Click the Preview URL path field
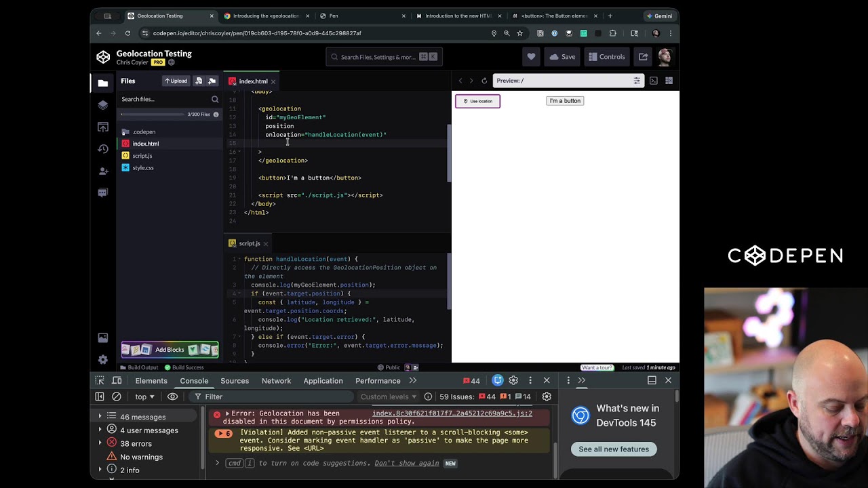The width and height of the screenshot is (868, 488). [561, 81]
